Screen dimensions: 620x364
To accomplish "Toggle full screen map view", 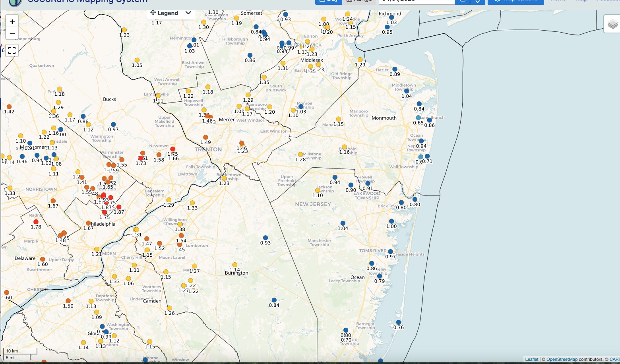I will [12, 50].
